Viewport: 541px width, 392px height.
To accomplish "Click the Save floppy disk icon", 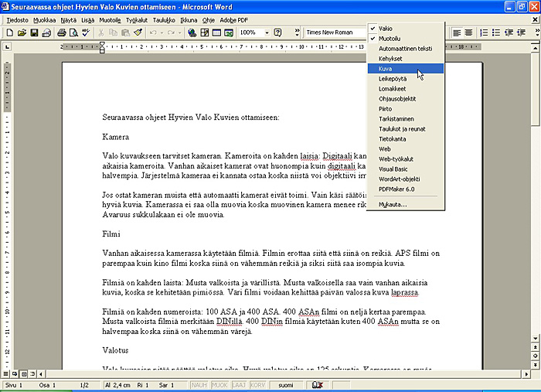I will pyautogui.click(x=34, y=32).
